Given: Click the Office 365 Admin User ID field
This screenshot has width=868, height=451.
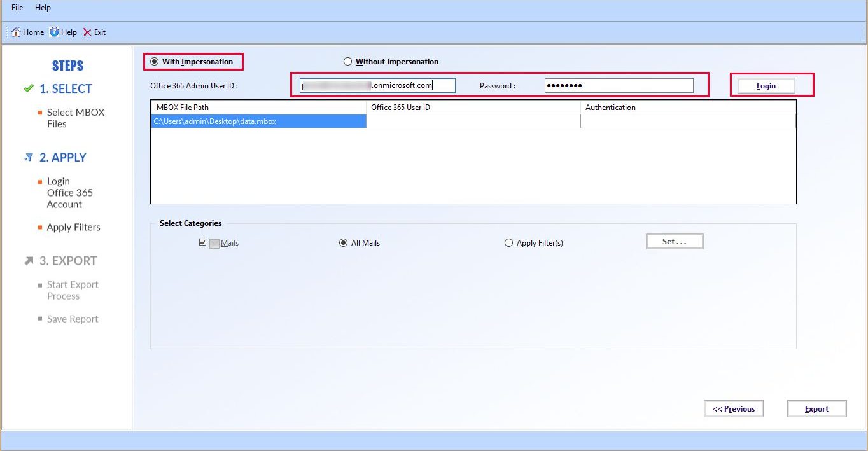Looking at the screenshot, I should (378, 85).
